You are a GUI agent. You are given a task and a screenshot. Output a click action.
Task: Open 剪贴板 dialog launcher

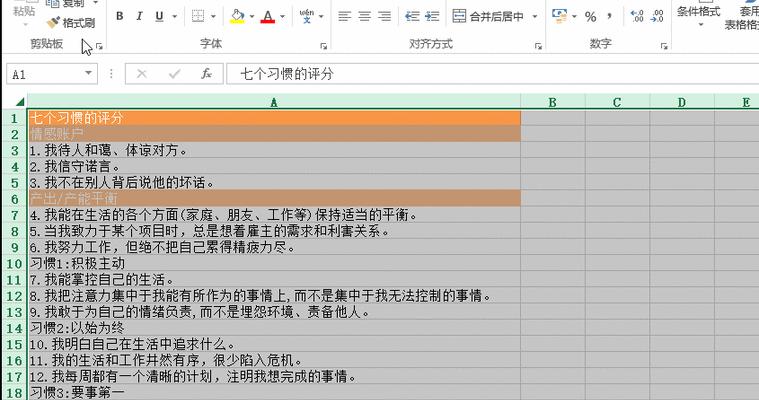99,46
